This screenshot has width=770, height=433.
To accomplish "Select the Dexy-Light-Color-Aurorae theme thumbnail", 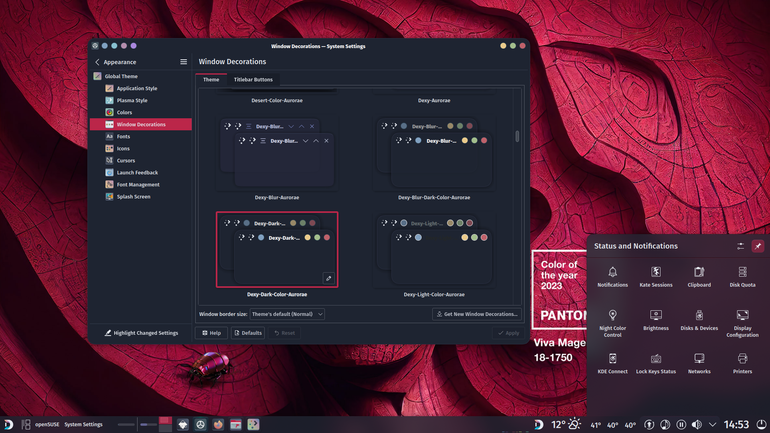I will [434, 250].
